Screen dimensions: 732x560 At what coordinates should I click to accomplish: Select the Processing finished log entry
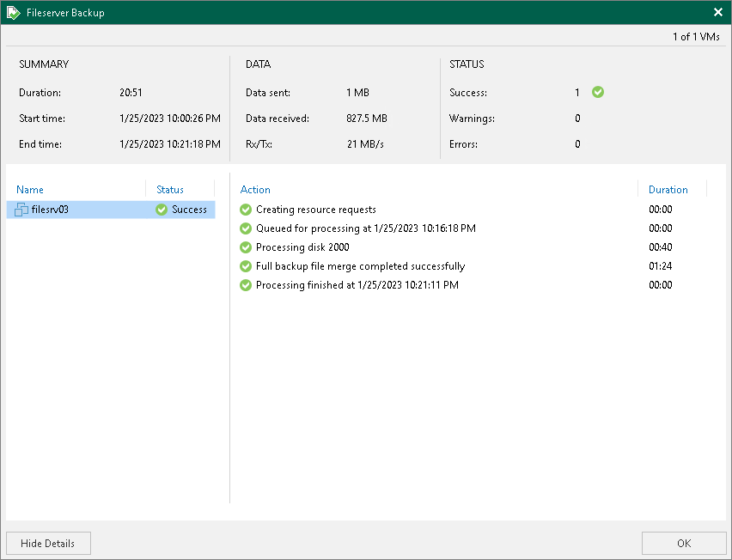point(357,285)
